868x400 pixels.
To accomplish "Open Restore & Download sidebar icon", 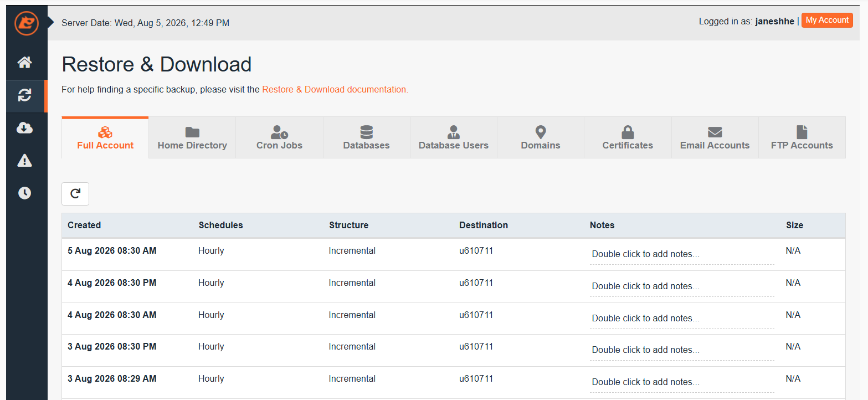I will tap(24, 95).
